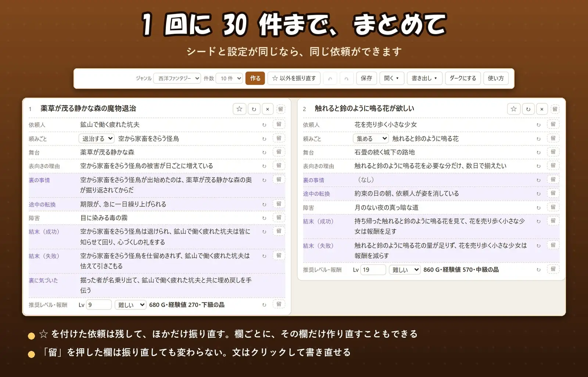Viewport: 588px width, 377px height.
Task: Delete quest 2 using its × button
Action: click(x=542, y=109)
